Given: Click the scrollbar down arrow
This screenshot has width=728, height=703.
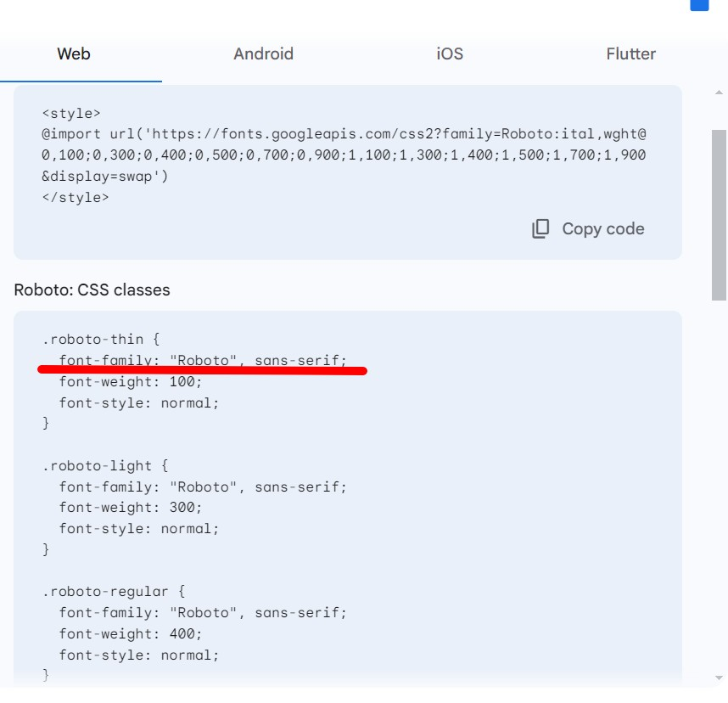Looking at the screenshot, I should point(719,678).
